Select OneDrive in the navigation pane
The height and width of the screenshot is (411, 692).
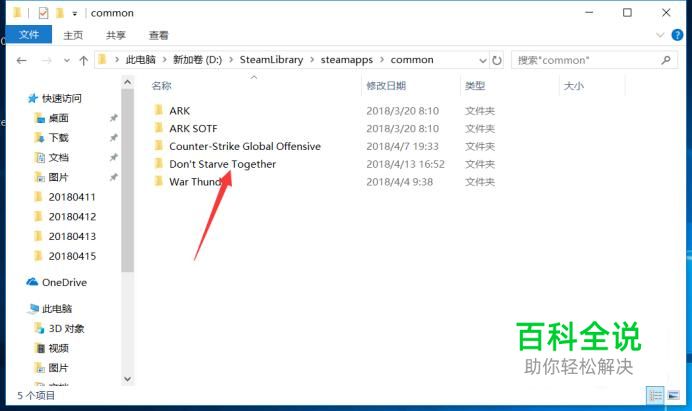point(64,283)
